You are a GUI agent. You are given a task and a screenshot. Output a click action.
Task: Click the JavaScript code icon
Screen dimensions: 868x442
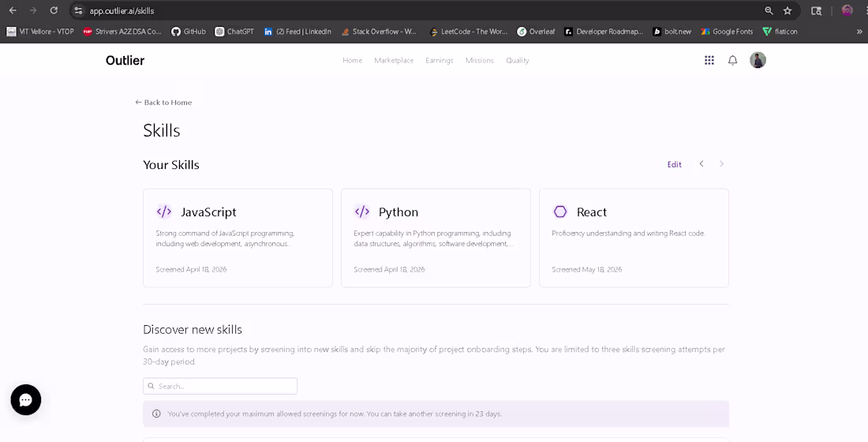click(x=164, y=212)
